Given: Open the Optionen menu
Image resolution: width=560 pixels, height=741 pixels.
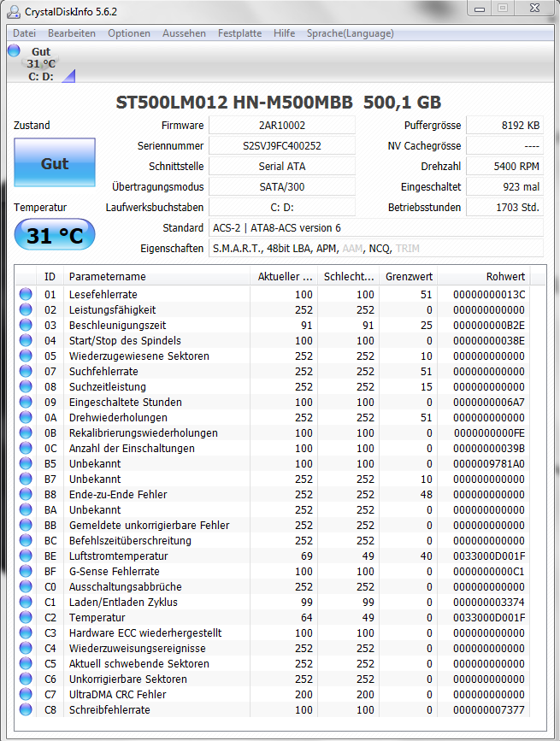Looking at the screenshot, I should click(x=128, y=33).
